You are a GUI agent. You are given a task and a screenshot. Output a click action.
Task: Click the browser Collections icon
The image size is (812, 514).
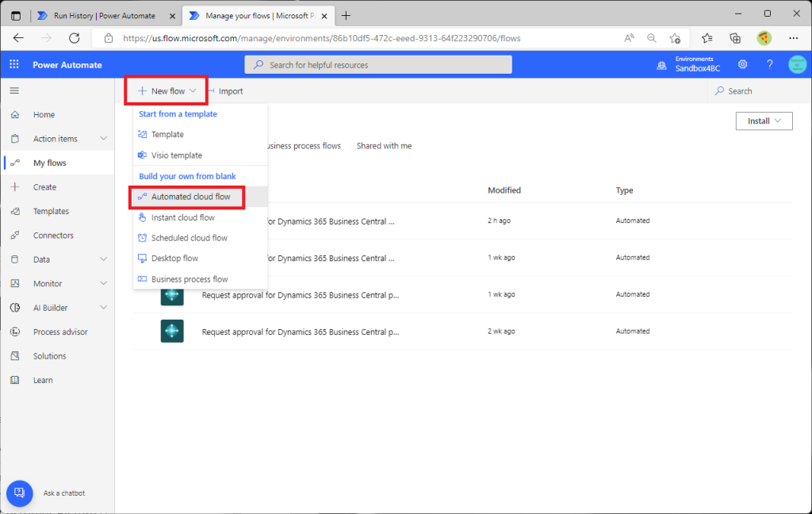pos(735,38)
